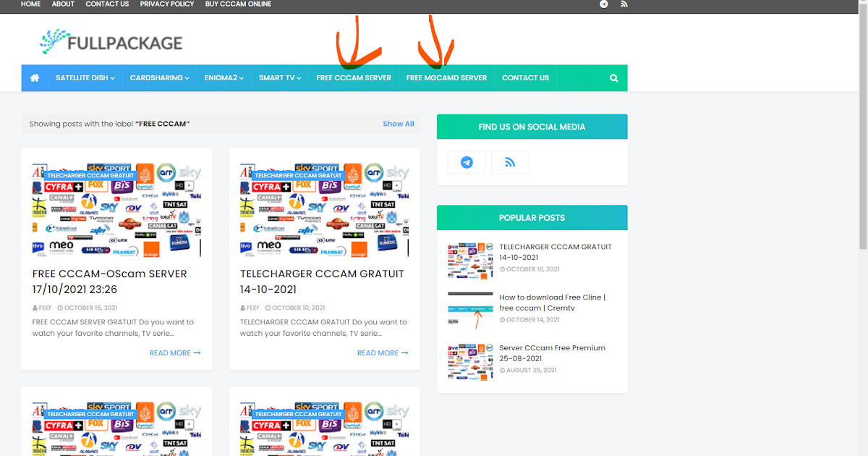Click Read More on the FREE CCCAM-OScam SERVER post
This screenshot has width=868, height=456.
pos(175,353)
